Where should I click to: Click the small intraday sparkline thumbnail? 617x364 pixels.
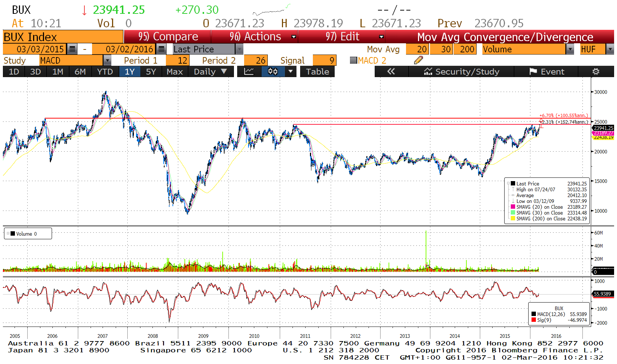pos(271,10)
